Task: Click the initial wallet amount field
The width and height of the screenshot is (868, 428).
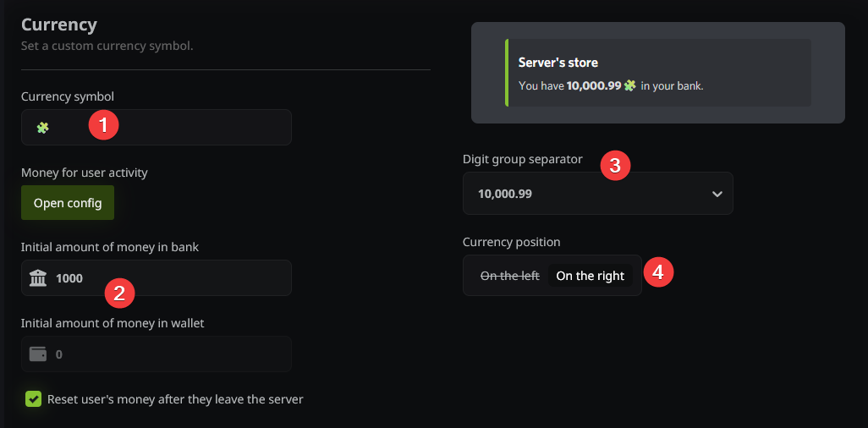Action: [x=169, y=354]
